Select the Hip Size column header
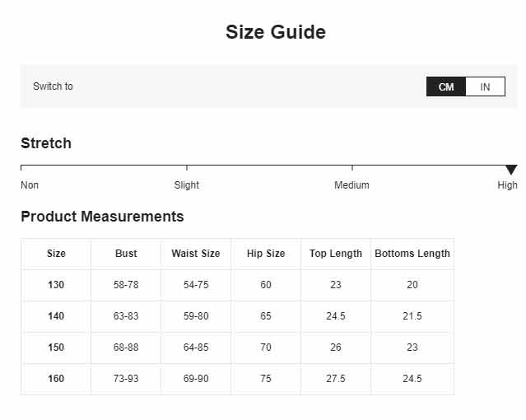Viewport: 526px width, 420px height. [x=266, y=254]
